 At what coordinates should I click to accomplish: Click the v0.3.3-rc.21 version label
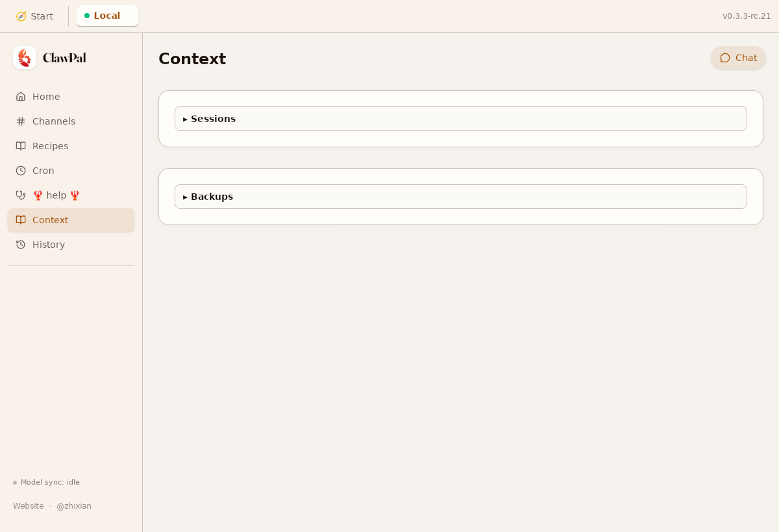[745, 16]
